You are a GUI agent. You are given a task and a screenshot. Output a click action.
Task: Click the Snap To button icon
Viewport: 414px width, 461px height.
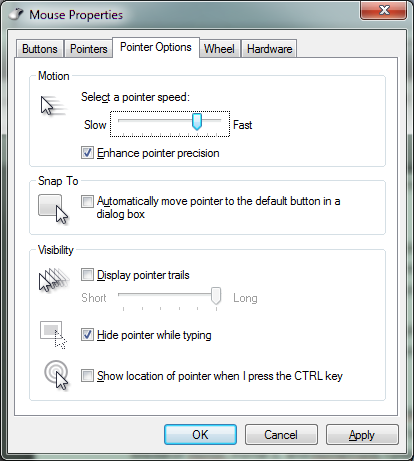[x=53, y=209]
